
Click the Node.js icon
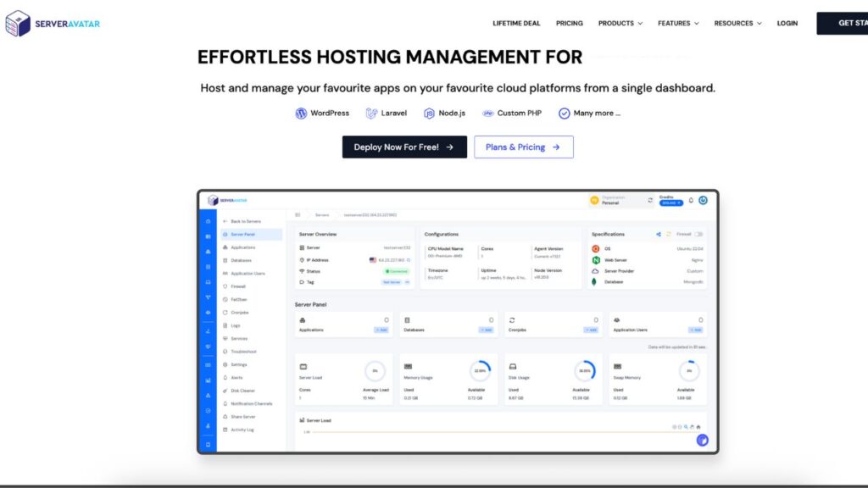click(x=430, y=114)
